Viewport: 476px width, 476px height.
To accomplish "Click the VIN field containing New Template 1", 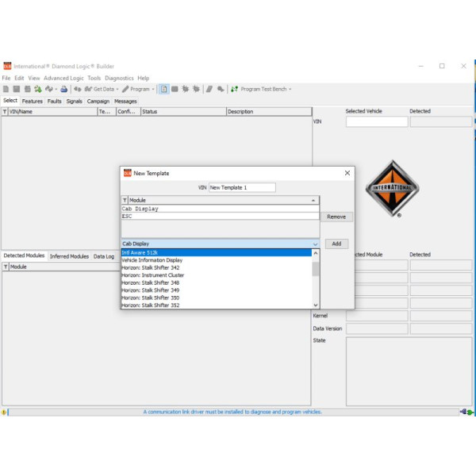I will 242,187.
